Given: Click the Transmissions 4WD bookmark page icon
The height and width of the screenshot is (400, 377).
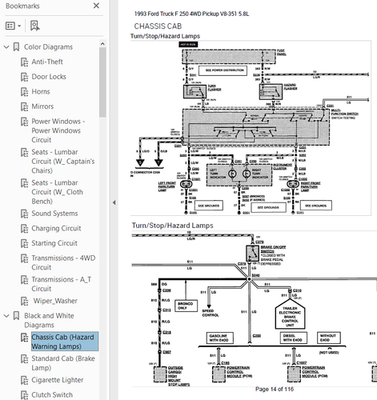Looking at the screenshot, I should pos(24,258).
